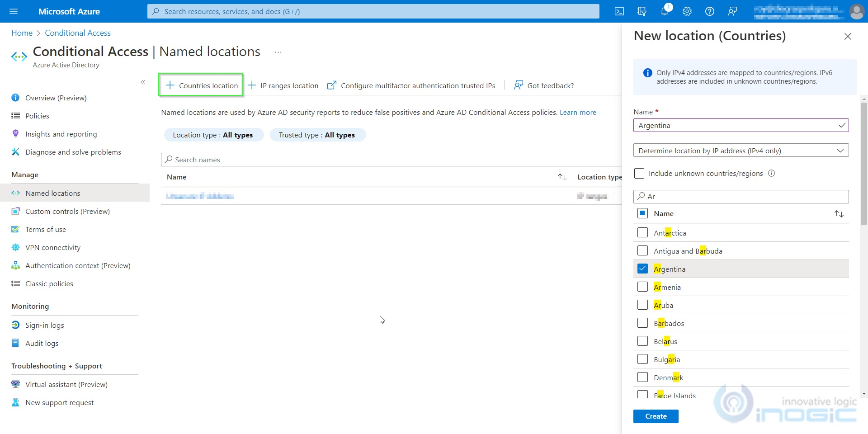This screenshot has height=434, width=868.
Task: Open Custom controls (Preview)
Action: (x=67, y=211)
